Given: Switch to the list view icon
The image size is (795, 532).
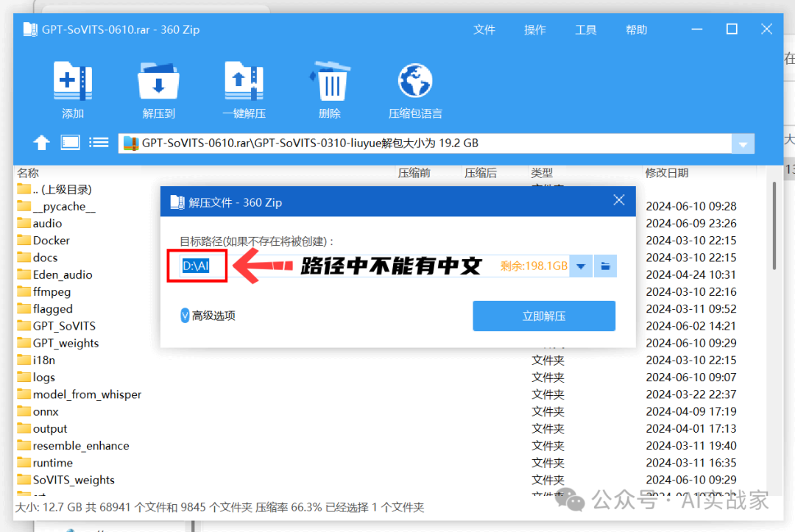Looking at the screenshot, I should [99, 143].
